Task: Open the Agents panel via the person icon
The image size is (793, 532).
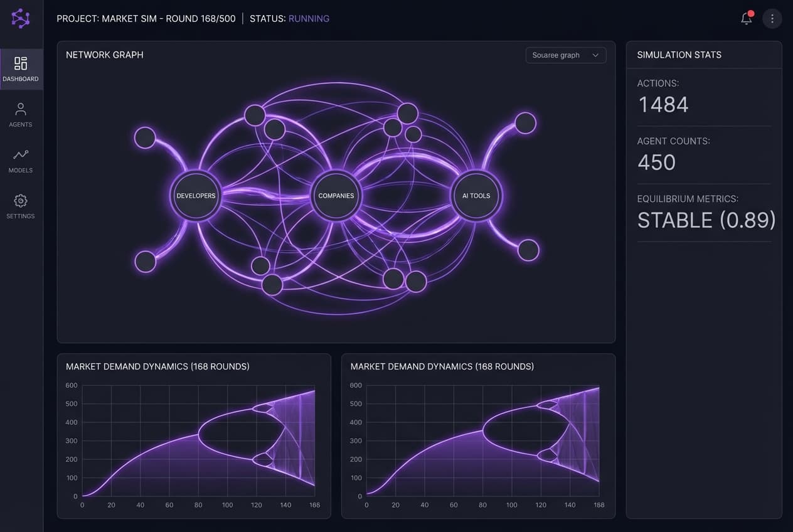Action: [21, 109]
